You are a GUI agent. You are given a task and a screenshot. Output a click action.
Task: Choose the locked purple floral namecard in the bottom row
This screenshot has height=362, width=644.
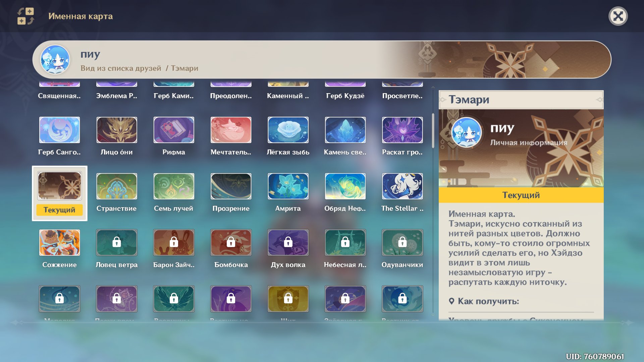pos(117,299)
